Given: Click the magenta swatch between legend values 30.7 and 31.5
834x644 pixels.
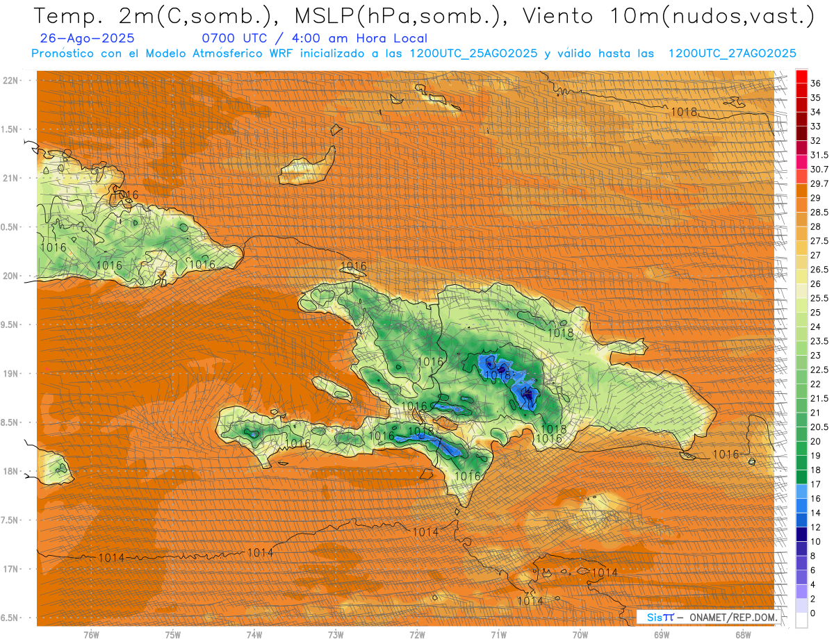Looking at the screenshot, I should (801, 162).
